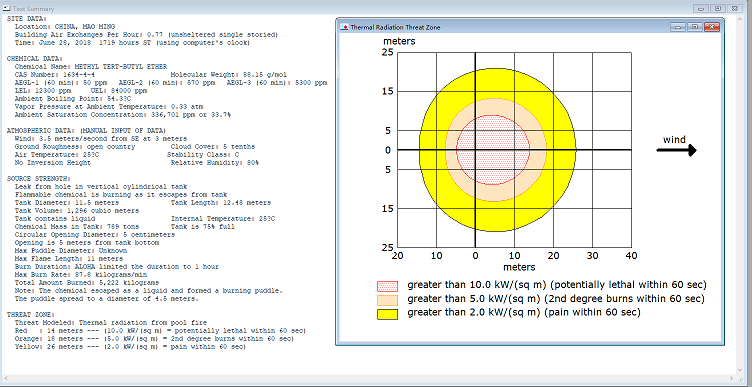Screen dimensions: 752x387
Task: Close the Text Summary window
Action: point(734,8)
